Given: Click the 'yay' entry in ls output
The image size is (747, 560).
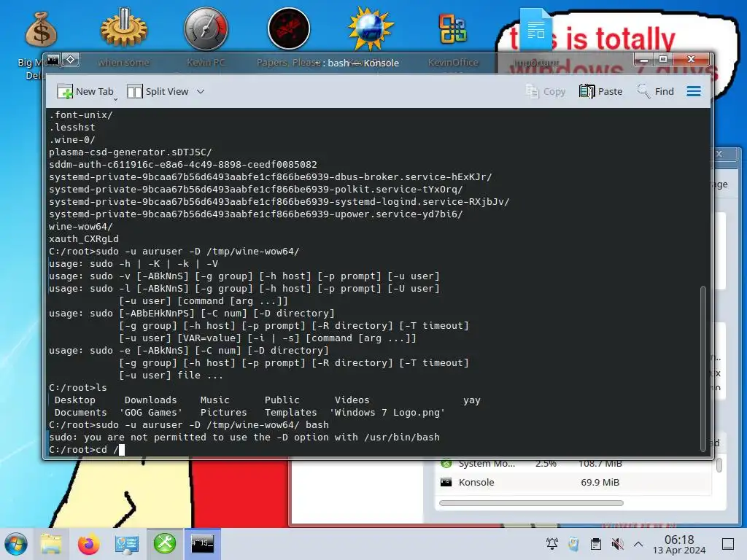Looking at the screenshot, I should (472, 400).
